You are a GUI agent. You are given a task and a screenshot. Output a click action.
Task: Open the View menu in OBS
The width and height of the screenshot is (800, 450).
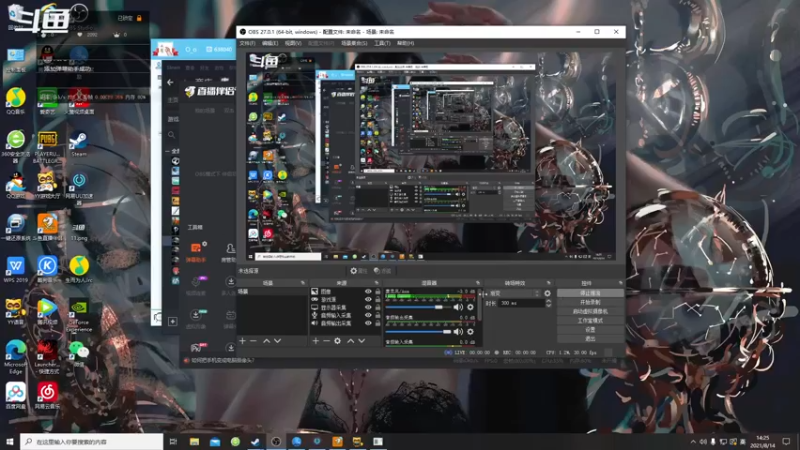pos(293,43)
